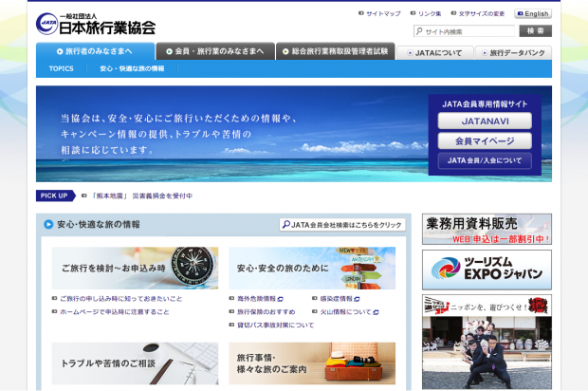This screenshot has width=588, height=391.
Task: Expand the 旅行データバンク menu
Action: pos(513,53)
